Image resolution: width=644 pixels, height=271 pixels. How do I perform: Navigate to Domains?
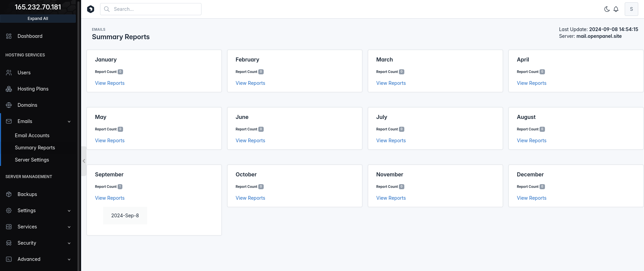27,105
